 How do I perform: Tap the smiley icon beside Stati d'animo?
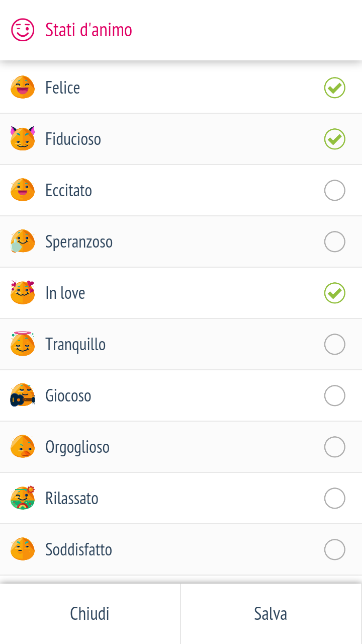click(23, 30)
